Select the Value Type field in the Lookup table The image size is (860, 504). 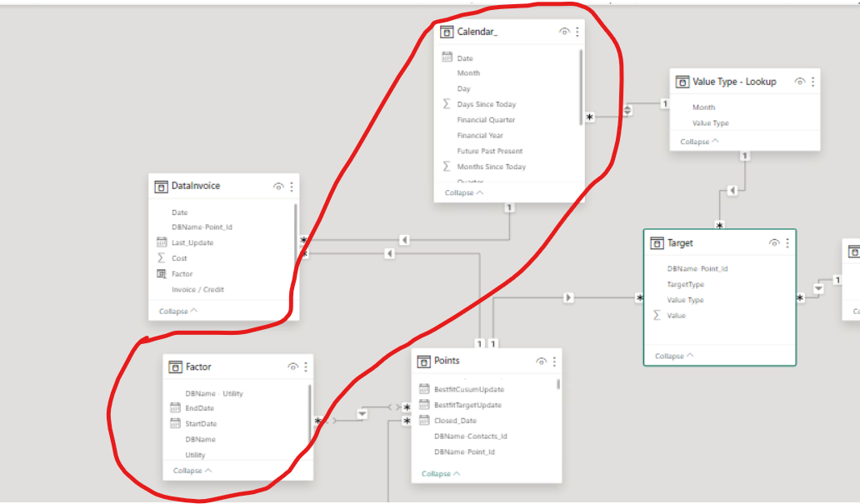click(710, 123)
